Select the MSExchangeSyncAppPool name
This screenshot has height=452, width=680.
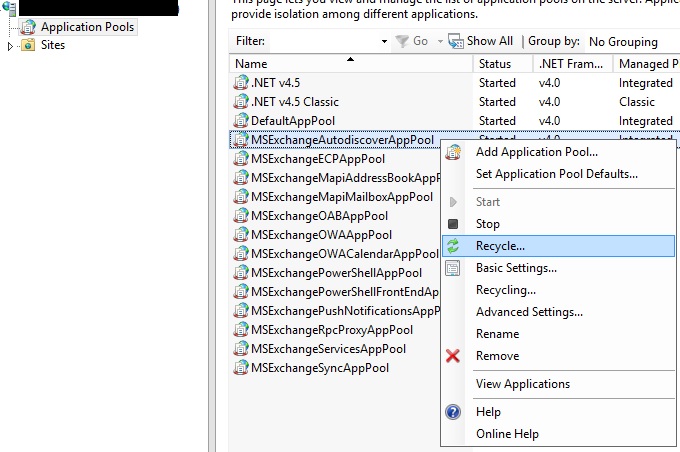click(320, 368)
